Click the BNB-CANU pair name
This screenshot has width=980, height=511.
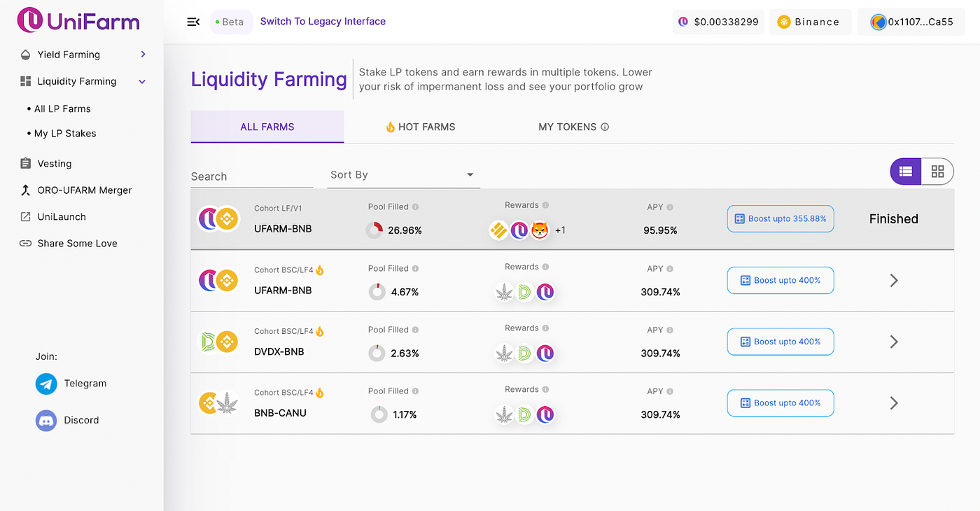pyautogui.click(x=280, y=413)
